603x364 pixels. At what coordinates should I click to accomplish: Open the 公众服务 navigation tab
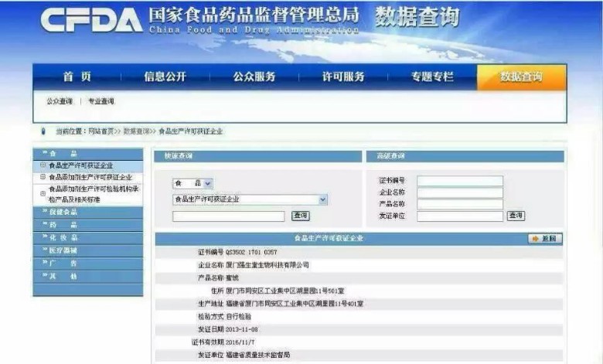[254, 77]
